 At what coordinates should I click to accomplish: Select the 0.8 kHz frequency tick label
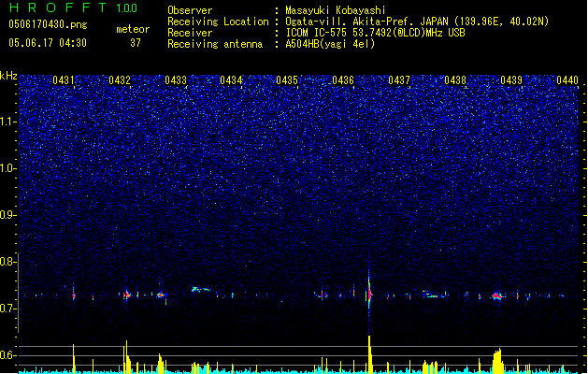[x=7, y=262]
